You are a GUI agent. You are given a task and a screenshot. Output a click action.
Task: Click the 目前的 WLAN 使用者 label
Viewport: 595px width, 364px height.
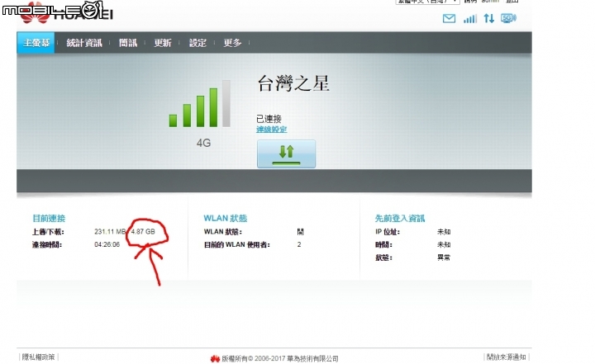[x=237, y=244]
